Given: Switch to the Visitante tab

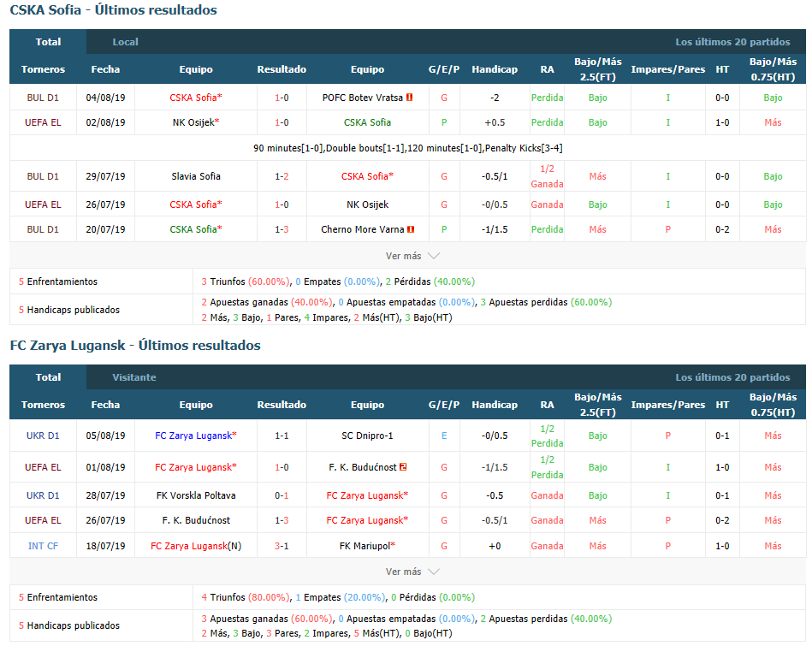Looking at the screenshot, I should click(134, 377).
